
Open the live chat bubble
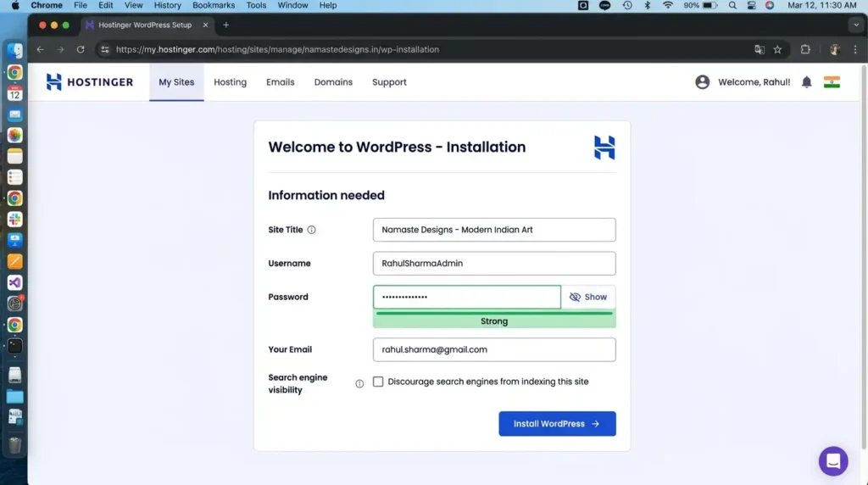pyautogui.click(x=833, y=460)
